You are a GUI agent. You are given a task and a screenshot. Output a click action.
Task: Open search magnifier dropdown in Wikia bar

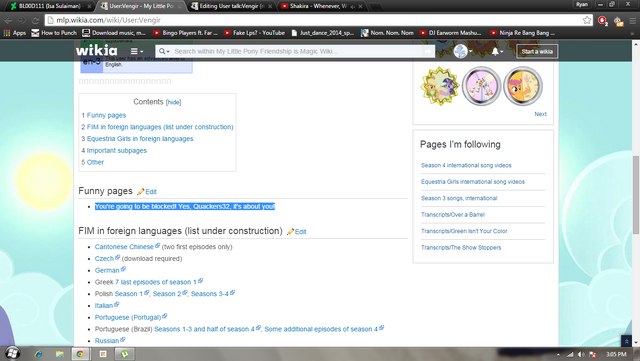(x=164, y=51)
